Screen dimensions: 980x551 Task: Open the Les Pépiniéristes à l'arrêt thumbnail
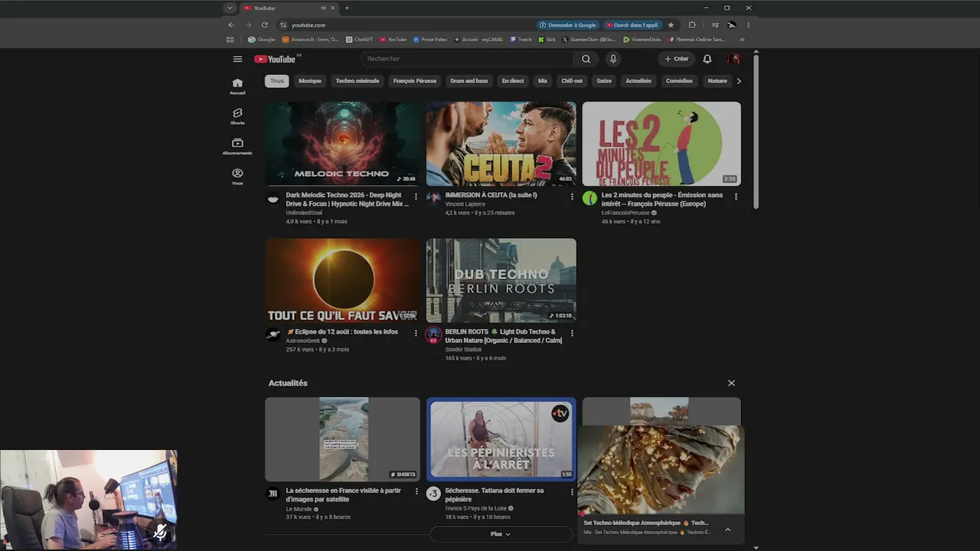pyautogui.click(x=501, y=439)
